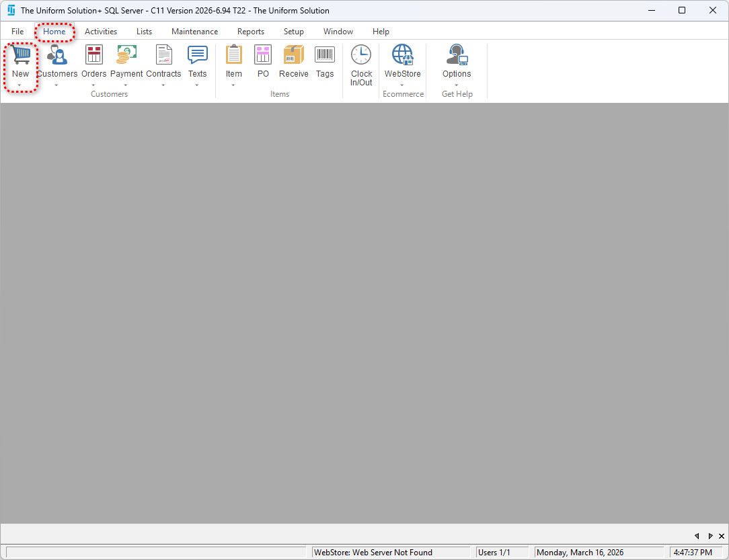Viewport: 729px width, 560px height.
Task: Click the scroll right arrow at bottom
Action: point(710,536)
